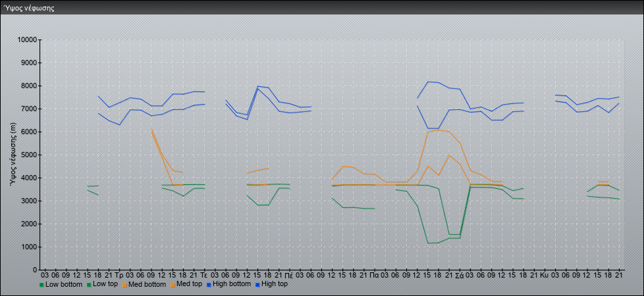Click the 6000 value on the y-axis
The image size is (644, 296).
[x=29, y=132]
